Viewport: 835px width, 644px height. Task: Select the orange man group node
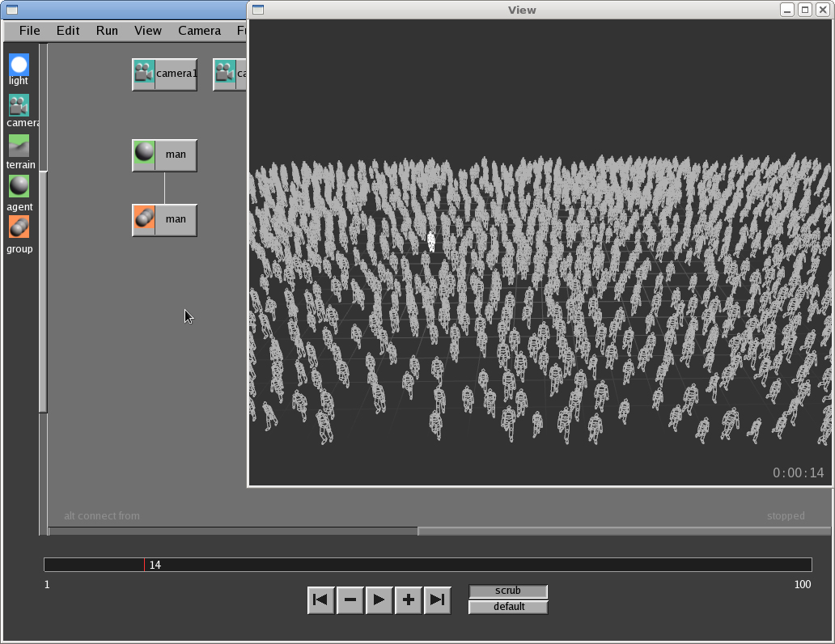click(x=165, y=219)
